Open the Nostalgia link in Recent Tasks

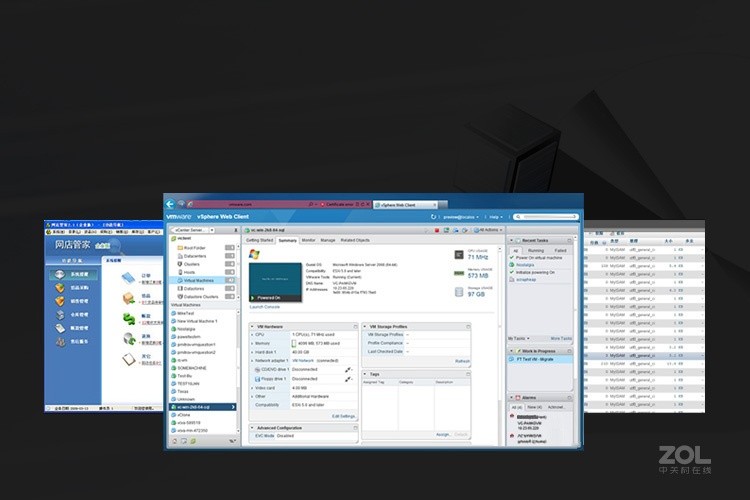(525, 265)
